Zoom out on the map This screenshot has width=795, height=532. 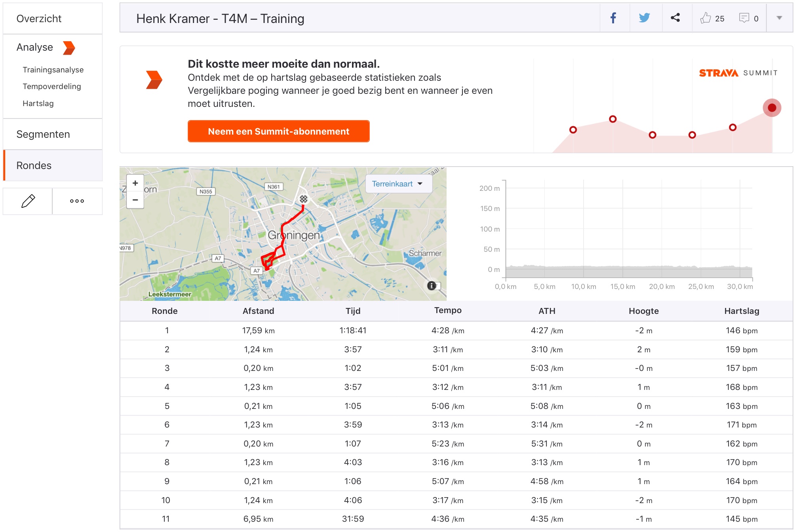pyautogui.click(x=135, y=200)
